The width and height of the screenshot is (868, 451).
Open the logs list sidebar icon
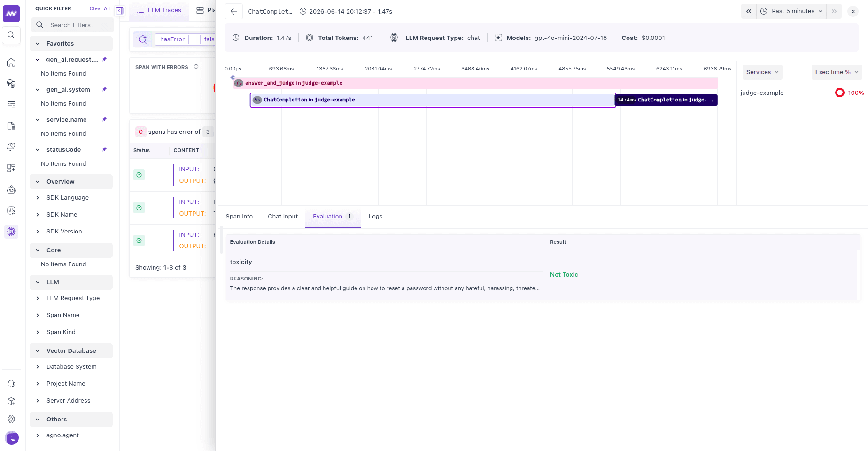click(x=11, y=105)
